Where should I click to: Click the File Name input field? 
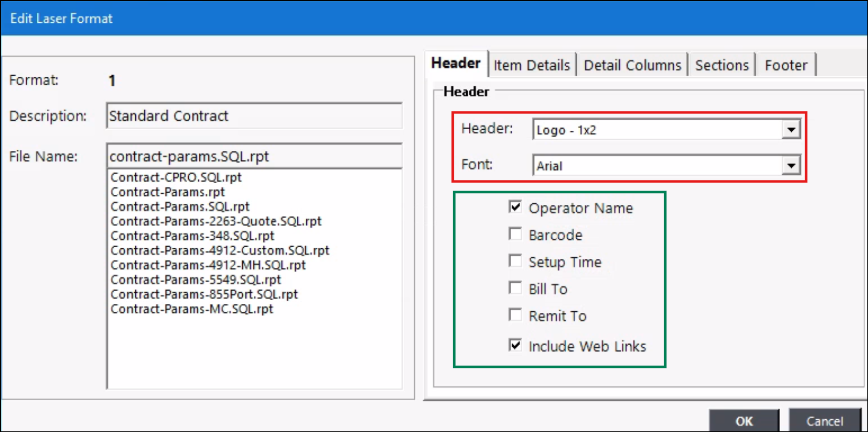[x=254, y=156]
